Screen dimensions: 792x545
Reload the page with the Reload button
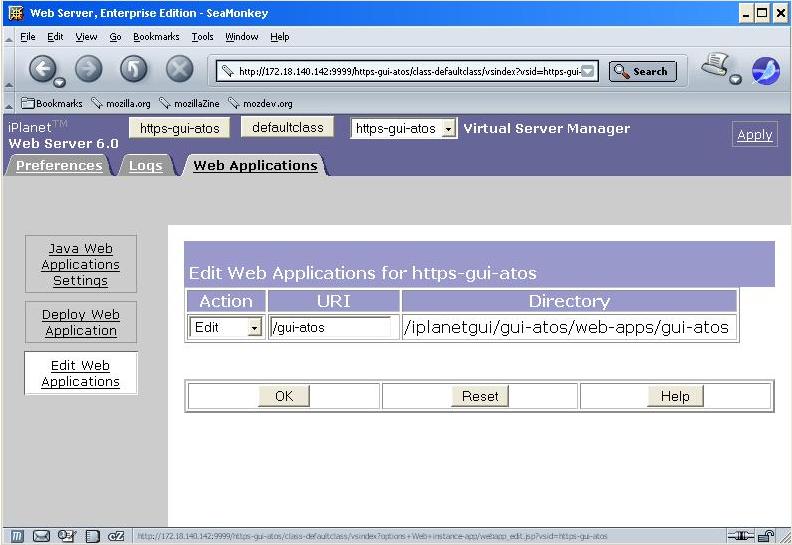tap(134, 69)
